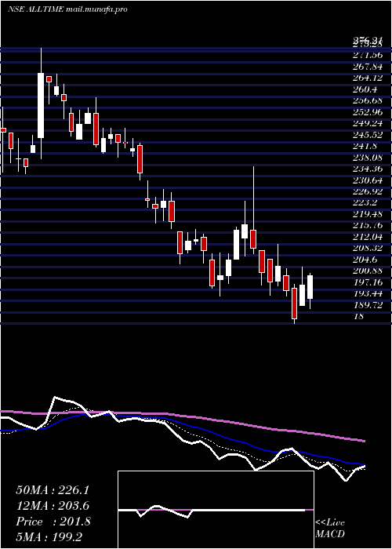Click the 223.2 axis label
The width and height of the screenshot is (392, 549).
(x=365, y=203)
